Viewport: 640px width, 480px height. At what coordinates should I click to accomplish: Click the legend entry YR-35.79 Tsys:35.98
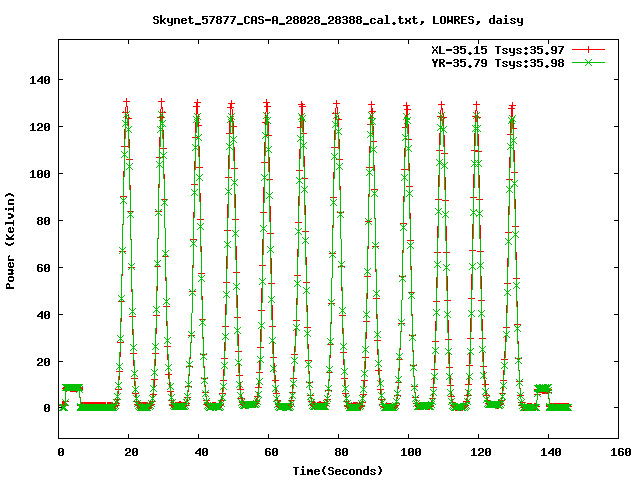click(x=498, y=63)
